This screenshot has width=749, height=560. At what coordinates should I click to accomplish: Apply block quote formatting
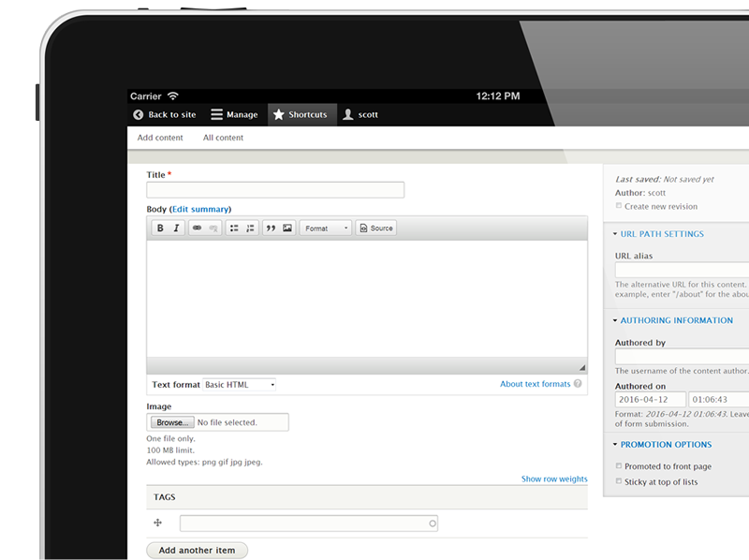tap(271, 228)
